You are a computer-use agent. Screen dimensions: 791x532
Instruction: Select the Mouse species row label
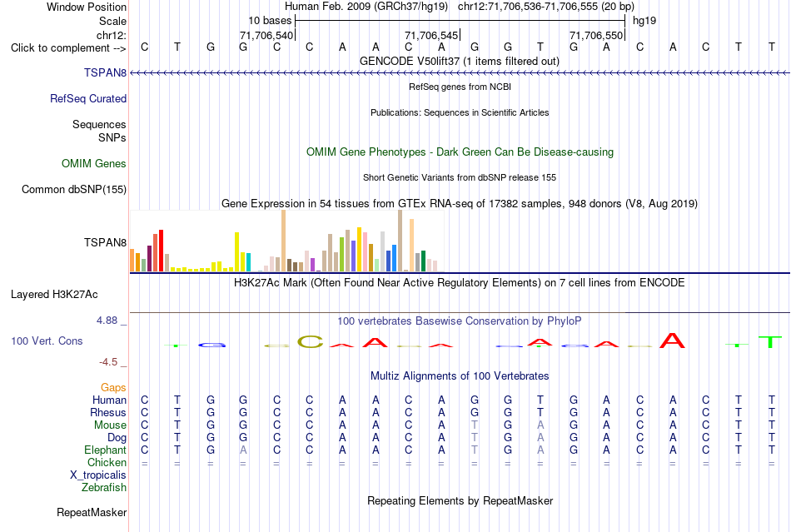coord(110,425)
